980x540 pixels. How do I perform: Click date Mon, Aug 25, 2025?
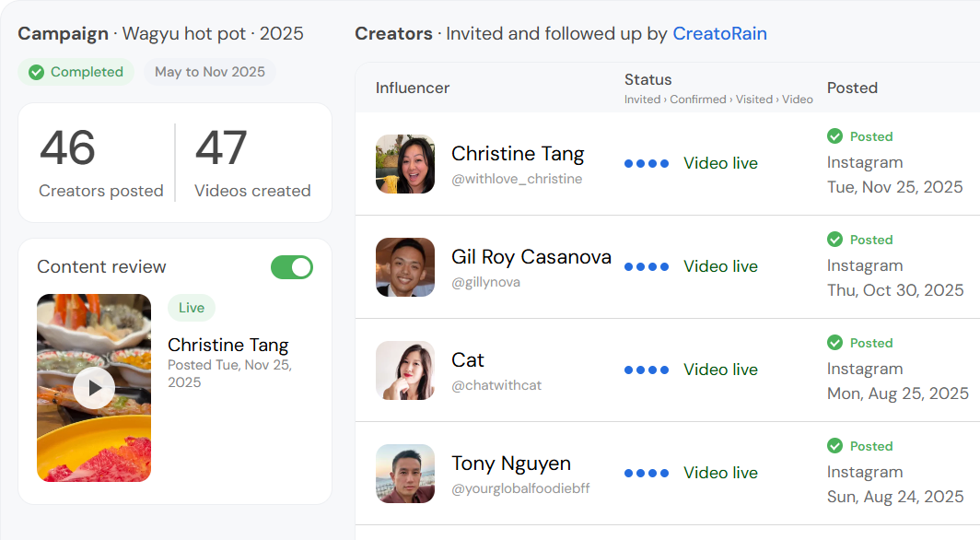point(898,393)
